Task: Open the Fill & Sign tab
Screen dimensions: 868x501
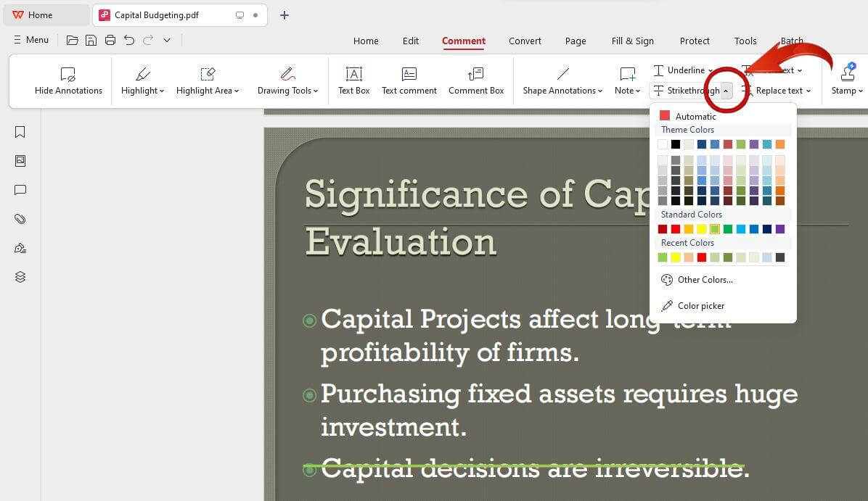Action: click(x=632, y=41)
